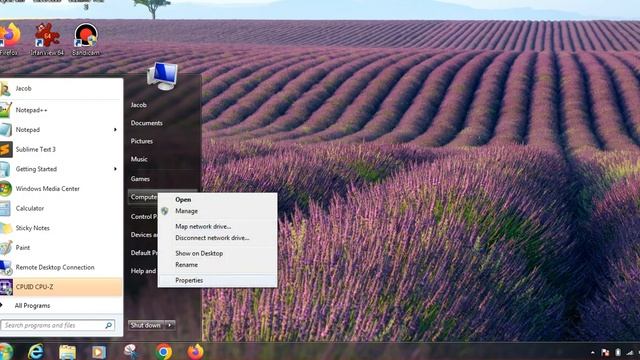The image size is (640, 360).
Task: Open Pictures from the Start menu
Action: 142,141
